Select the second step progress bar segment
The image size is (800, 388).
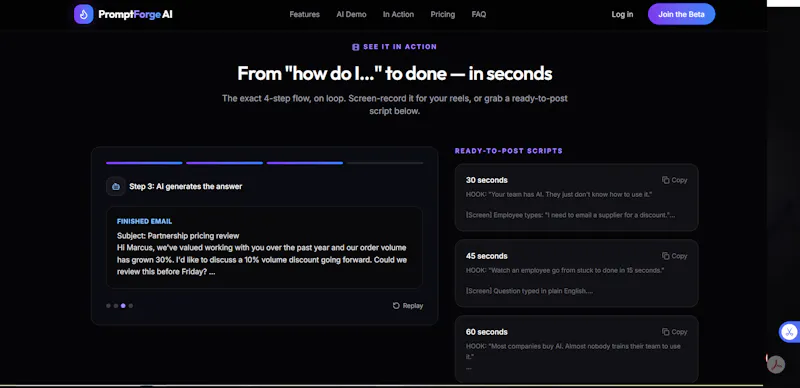224,163
